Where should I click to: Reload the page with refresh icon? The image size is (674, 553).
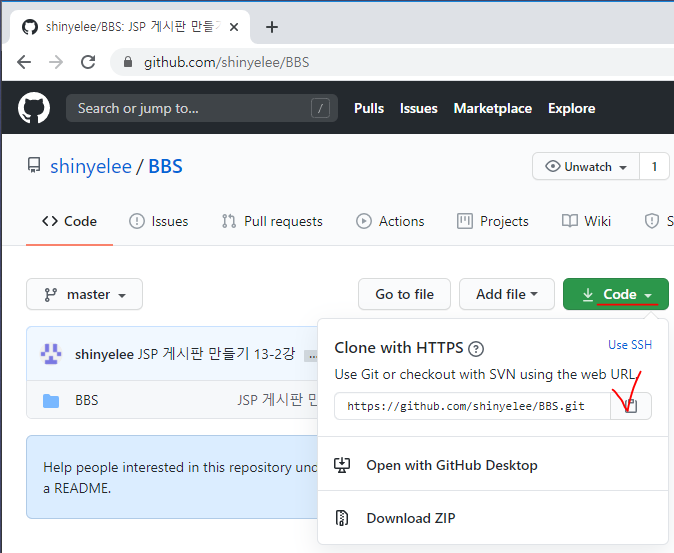pos(88,62)
